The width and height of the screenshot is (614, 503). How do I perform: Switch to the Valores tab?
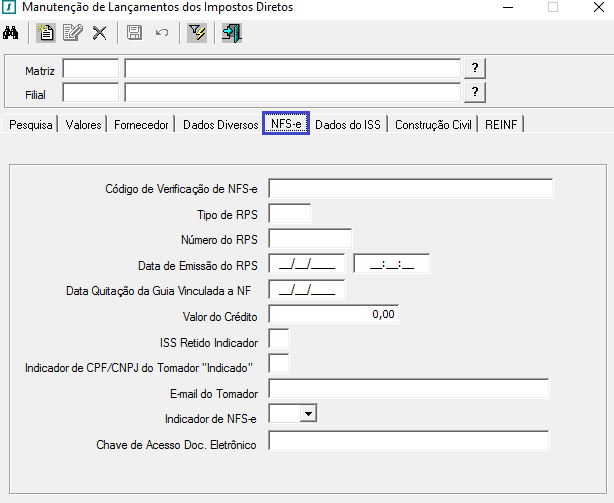pos(83,125)
